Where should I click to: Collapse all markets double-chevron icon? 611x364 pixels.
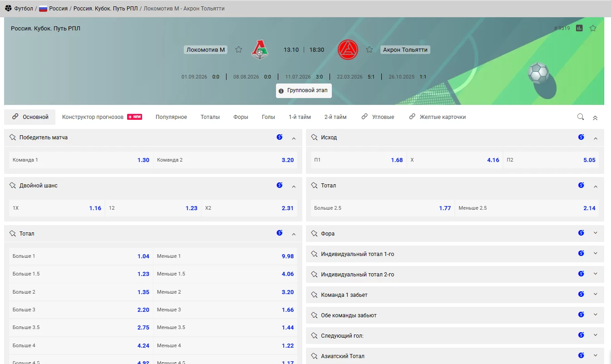pos(595,118)
